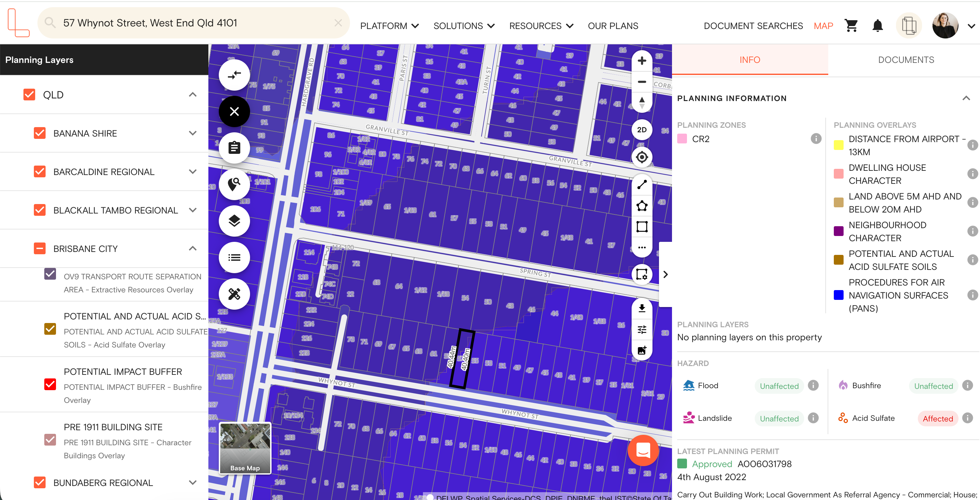Select the line measure tool

click(x=641, y=185)
